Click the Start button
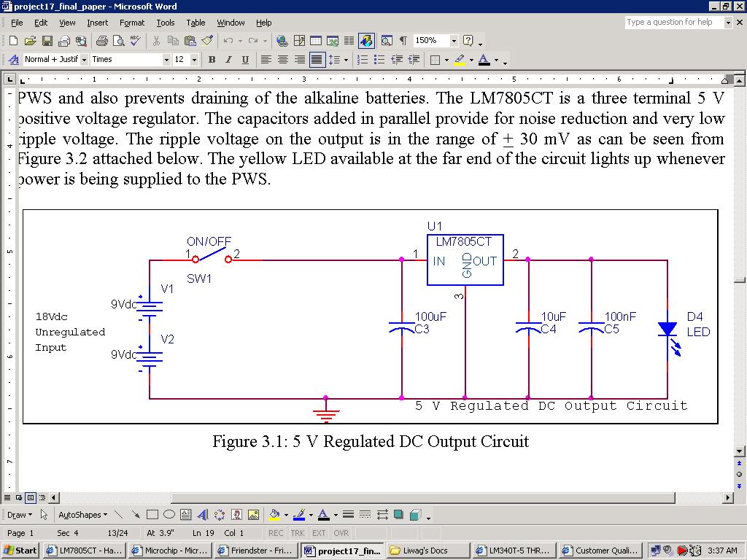747x560 pixels. [x=20, y=551]
